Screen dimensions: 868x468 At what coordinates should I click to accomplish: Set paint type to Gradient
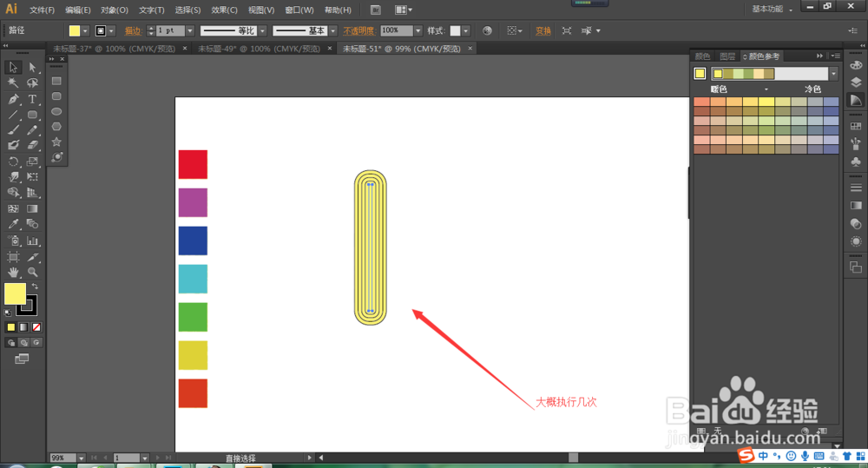point(23,327)
